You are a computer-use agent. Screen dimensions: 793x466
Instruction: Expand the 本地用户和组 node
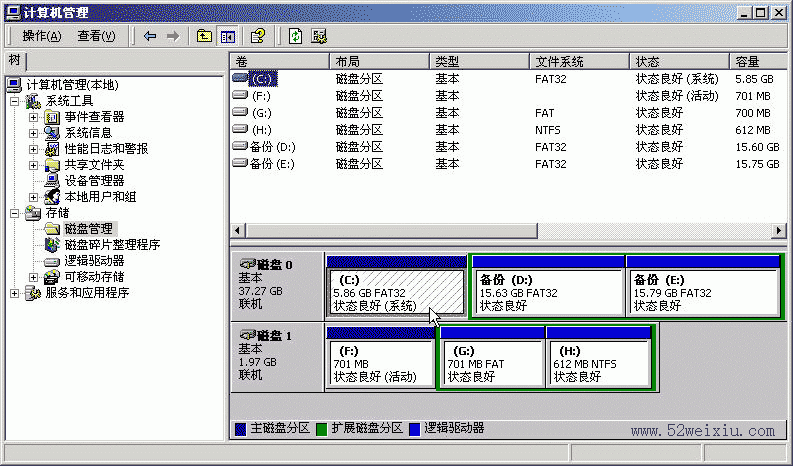coord(33,197)
